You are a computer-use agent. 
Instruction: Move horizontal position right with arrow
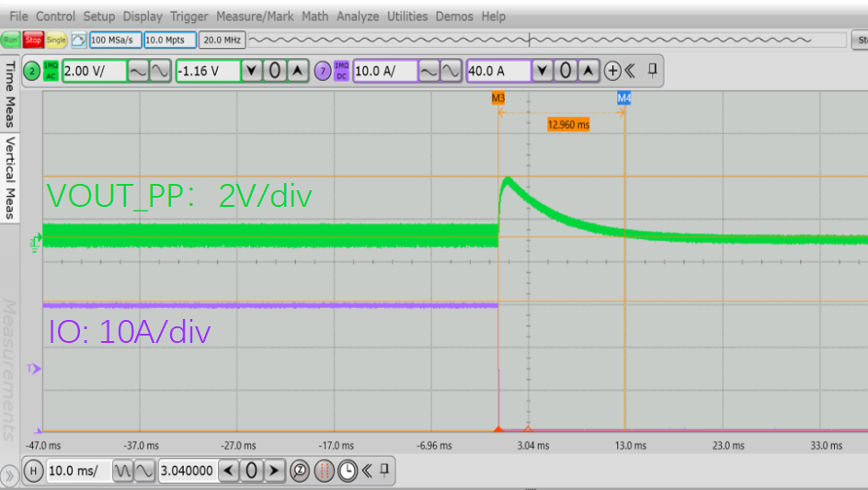pyautogui.click(x=274, y=472)
